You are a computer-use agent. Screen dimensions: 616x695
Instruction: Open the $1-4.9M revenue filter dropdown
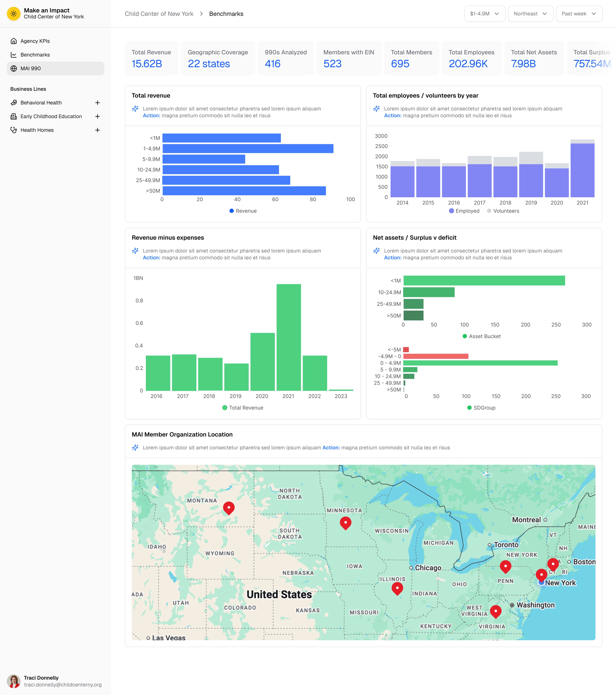[x=485, y=14]
